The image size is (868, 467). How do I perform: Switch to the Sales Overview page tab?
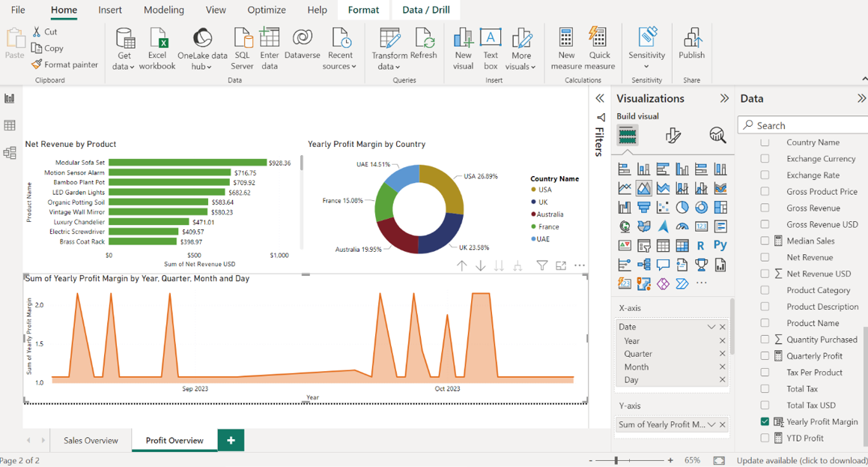91,440
